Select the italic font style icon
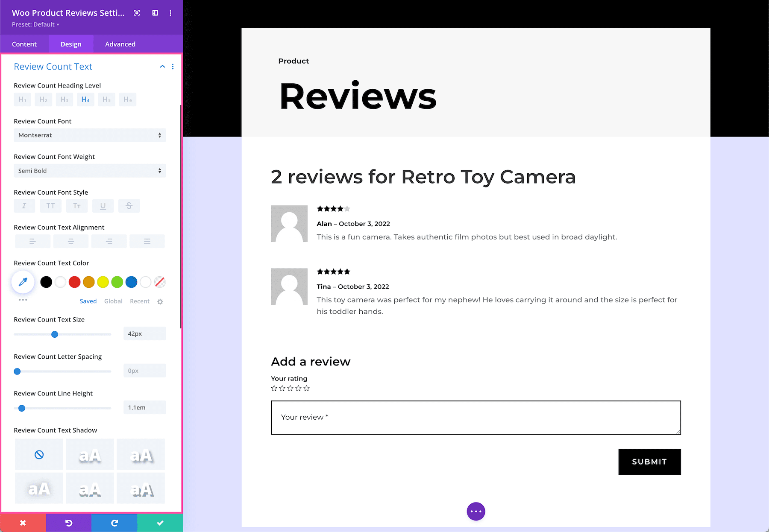 (24, 206)
